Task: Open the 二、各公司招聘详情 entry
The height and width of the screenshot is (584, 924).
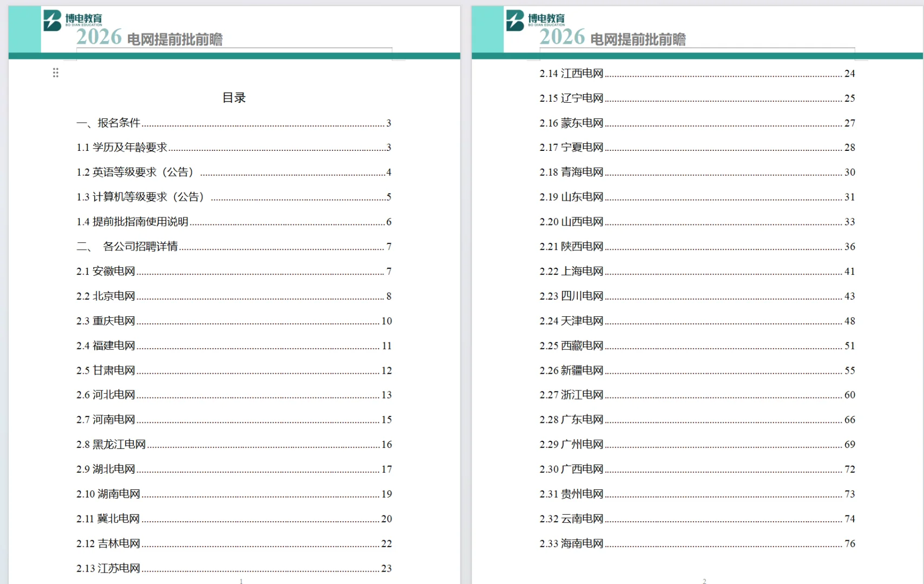Action: coord(234,247)
